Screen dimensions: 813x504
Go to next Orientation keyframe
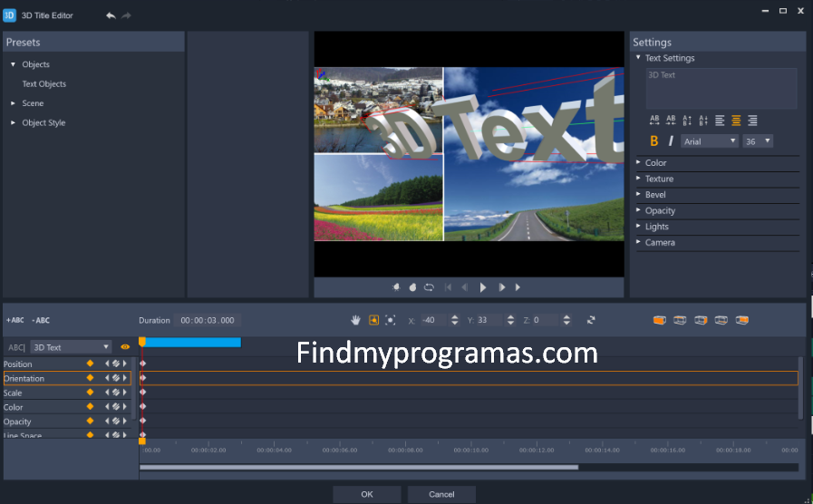124,378
